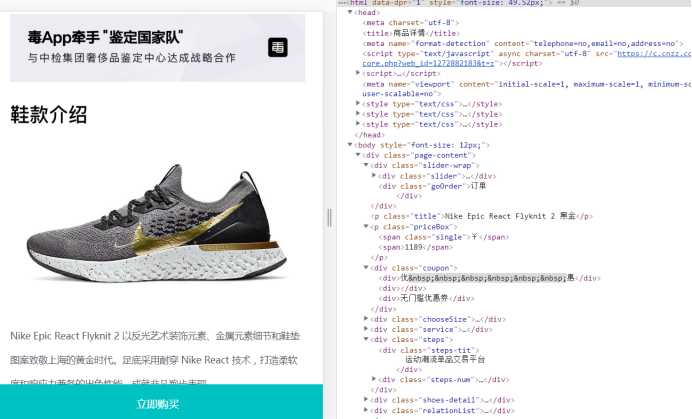Expand the div shoes-detail node
692x419 pixels.
point(366,400)
